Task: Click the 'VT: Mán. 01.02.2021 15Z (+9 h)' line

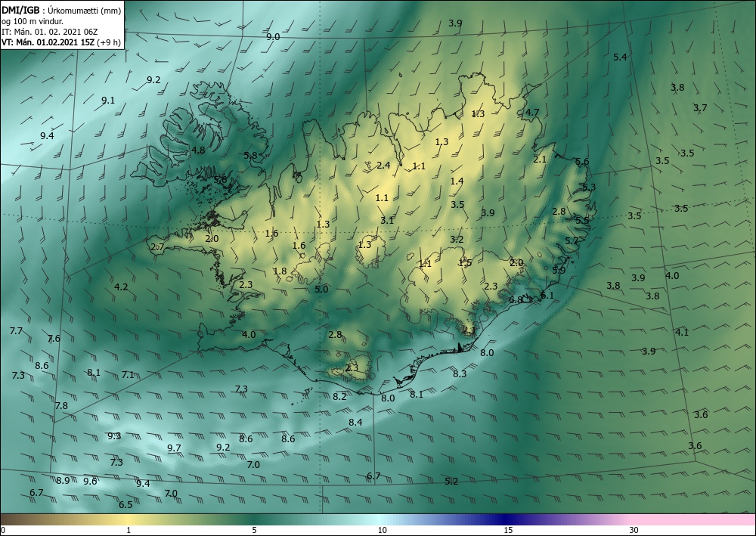Action: (61, 42)
